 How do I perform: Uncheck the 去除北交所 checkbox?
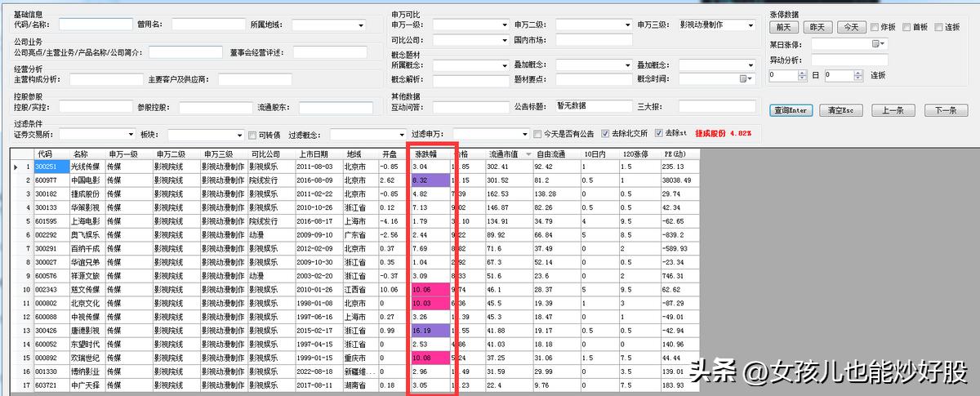(604, 134)
